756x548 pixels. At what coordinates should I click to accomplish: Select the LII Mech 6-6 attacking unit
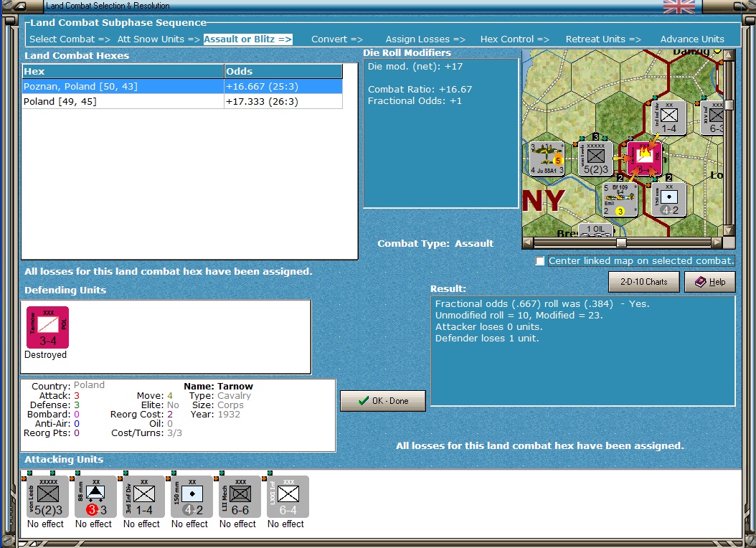pos(240,497)
